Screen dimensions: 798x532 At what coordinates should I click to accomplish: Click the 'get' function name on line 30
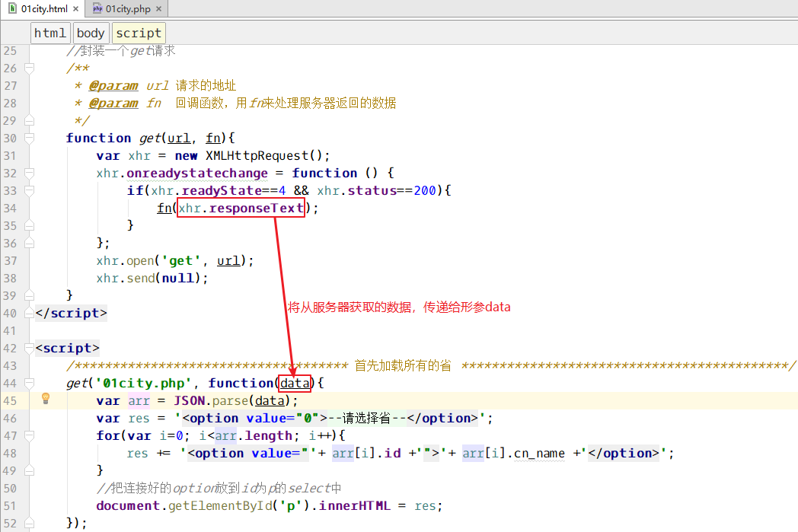[x=150, y=139]
